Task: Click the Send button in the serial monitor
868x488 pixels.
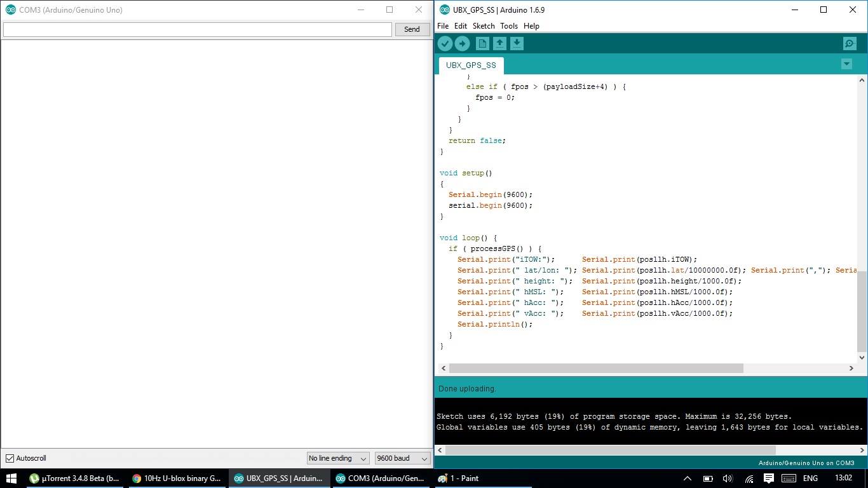Action: coord(412,29)
